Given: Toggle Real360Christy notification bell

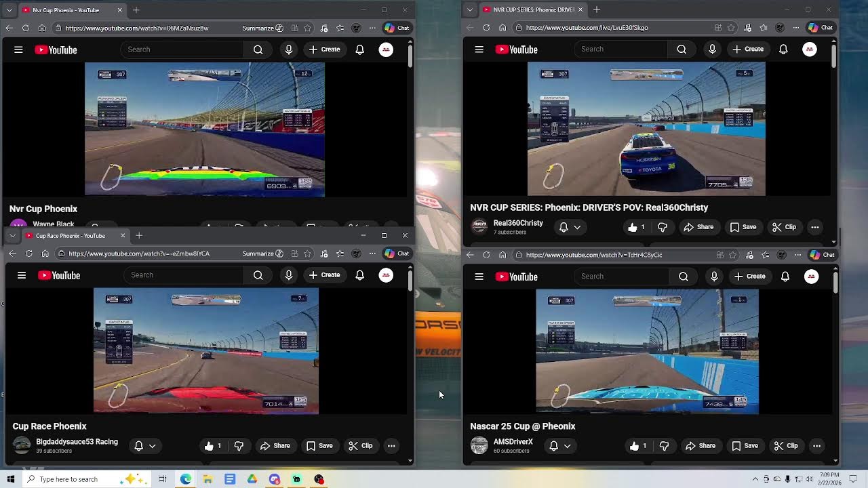Looking at the screenshot, I should (563, 227).
